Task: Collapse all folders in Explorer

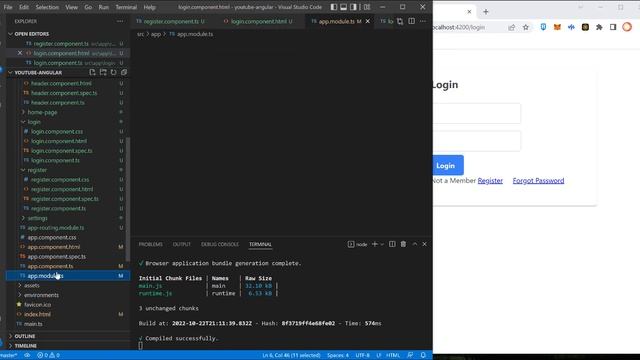Action: pyautogui.click(x=124, y=72)
